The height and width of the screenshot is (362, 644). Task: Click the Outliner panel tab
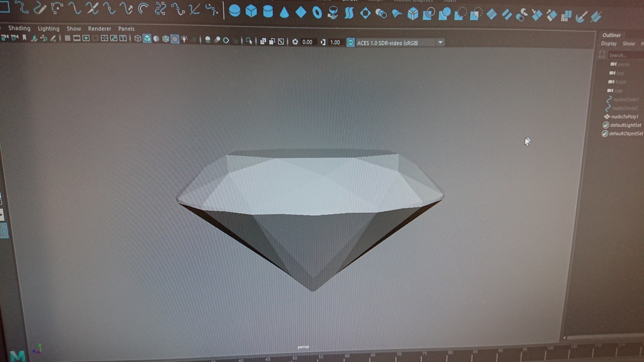click(612, 35)
